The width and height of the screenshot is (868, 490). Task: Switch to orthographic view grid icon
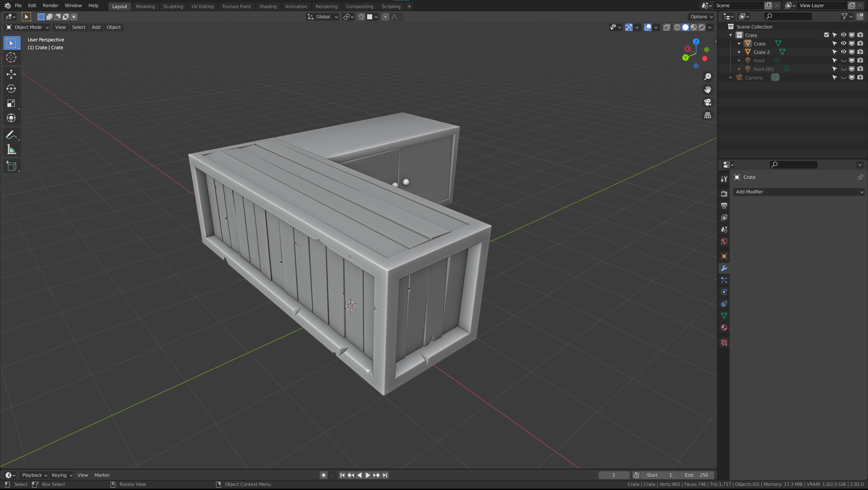tap(708, 115)
